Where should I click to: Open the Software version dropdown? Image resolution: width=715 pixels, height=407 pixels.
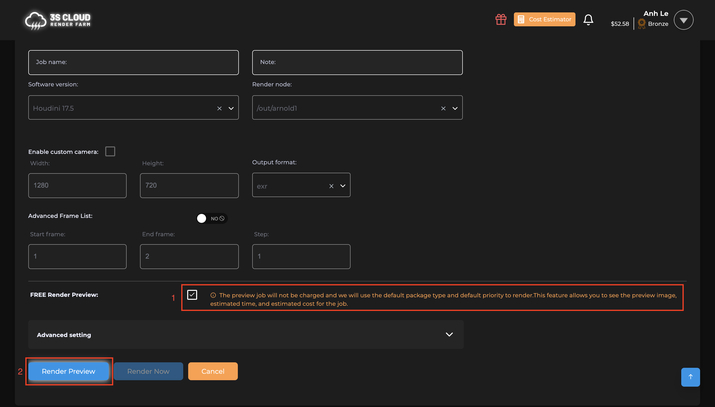(x=231, y=108)
